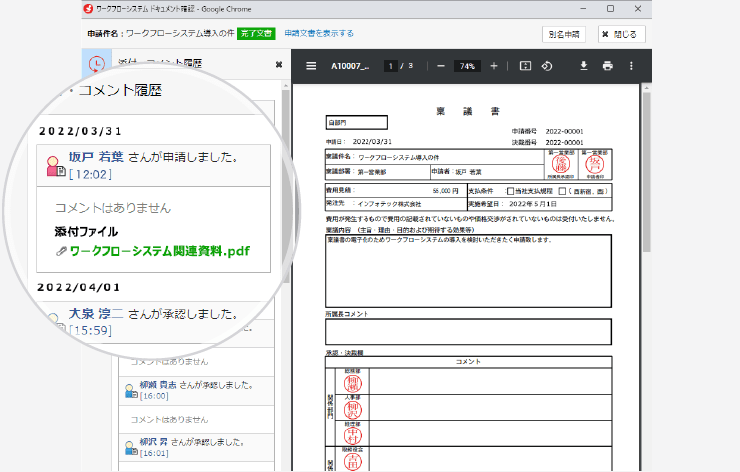Click the 柳瀬 approval stamp in PDF

pos(353,383)
